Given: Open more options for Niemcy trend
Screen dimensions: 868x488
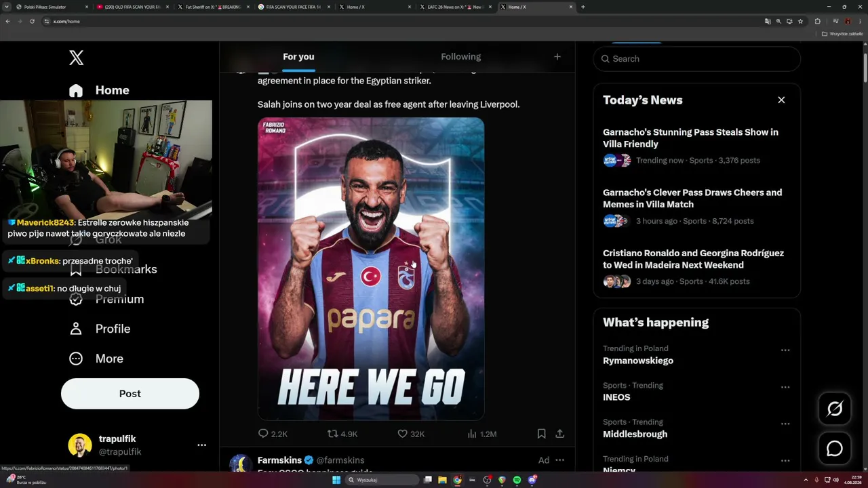Looking at the screenshot, I should [x=785, y=460].
